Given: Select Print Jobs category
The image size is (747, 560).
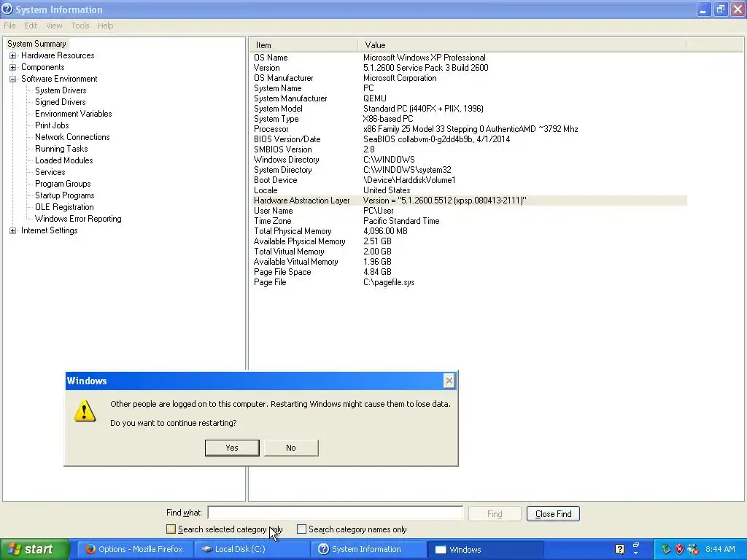Looking at the screenshot, I should coord(52,125).
